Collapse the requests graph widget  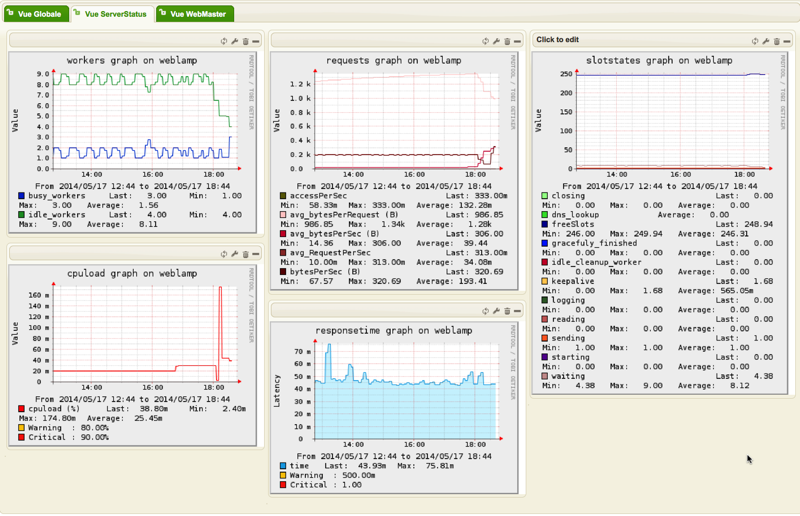click(517, 41)
